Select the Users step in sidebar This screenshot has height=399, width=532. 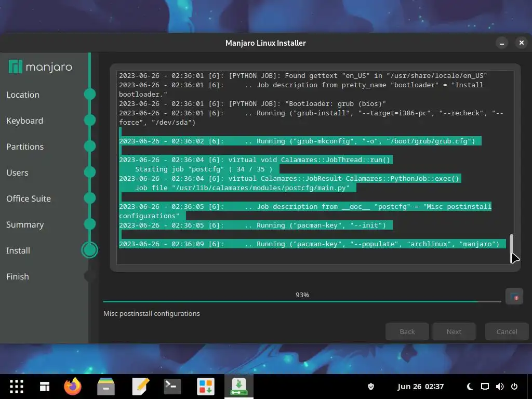coord(17,172)
